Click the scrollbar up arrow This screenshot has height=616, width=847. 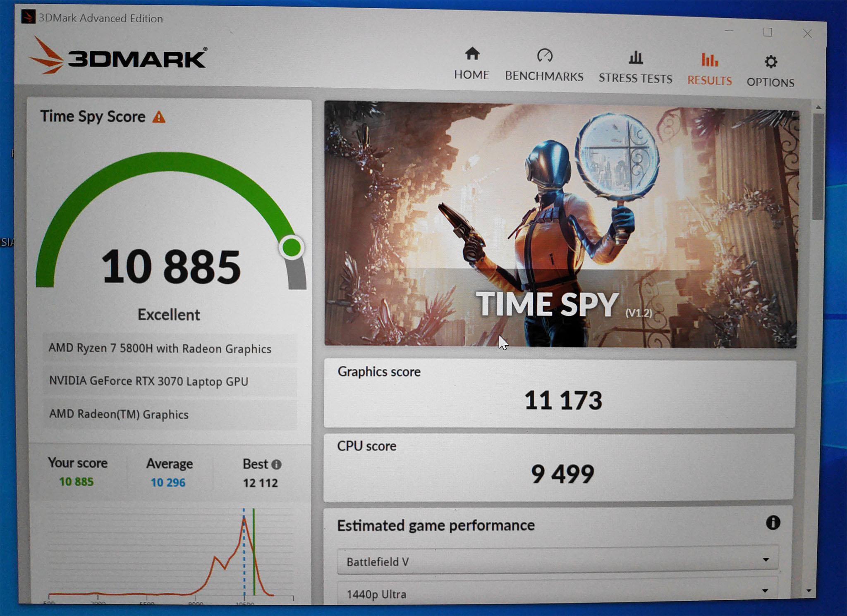click(818, 107)
